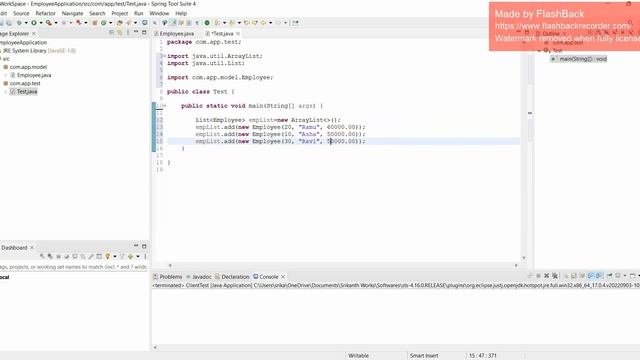Image resolution: width=640 pixels, height=360 pixels.
Task: Click the New Java Package toolbar icon
Action: click(x=95, y=23)
